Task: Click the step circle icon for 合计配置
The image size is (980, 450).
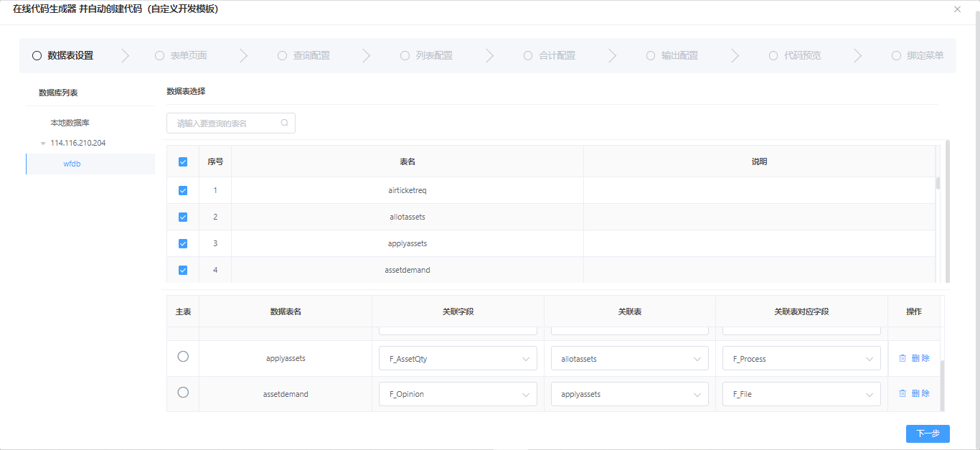Action: tap(527, 55)
